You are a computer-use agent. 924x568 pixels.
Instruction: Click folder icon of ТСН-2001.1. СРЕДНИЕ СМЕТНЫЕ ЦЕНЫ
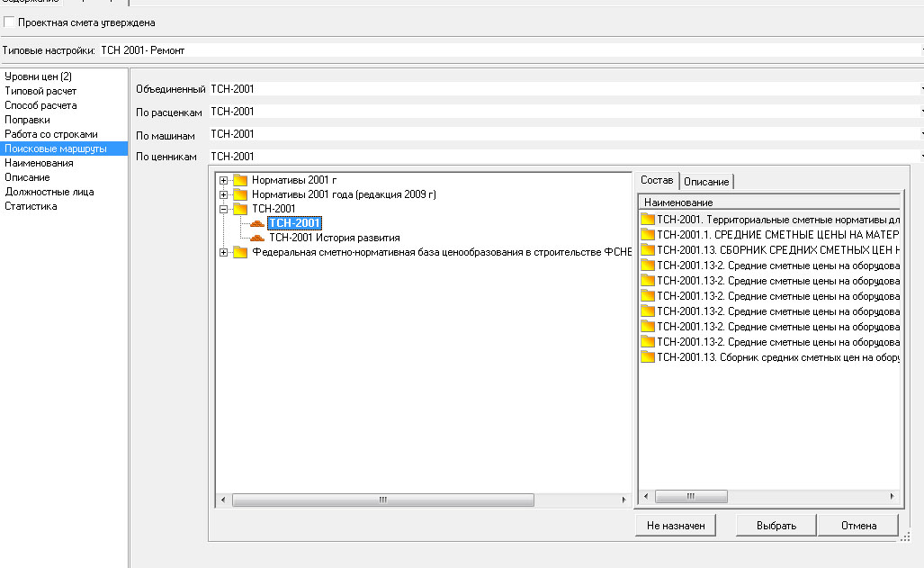[x=648, y=235]
